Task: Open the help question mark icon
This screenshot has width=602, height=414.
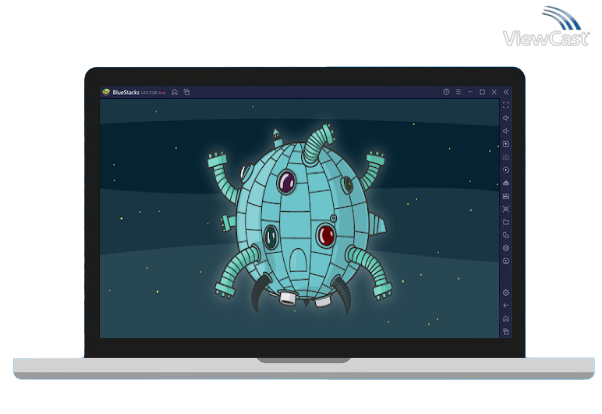Action: click(x=446, y=92)
